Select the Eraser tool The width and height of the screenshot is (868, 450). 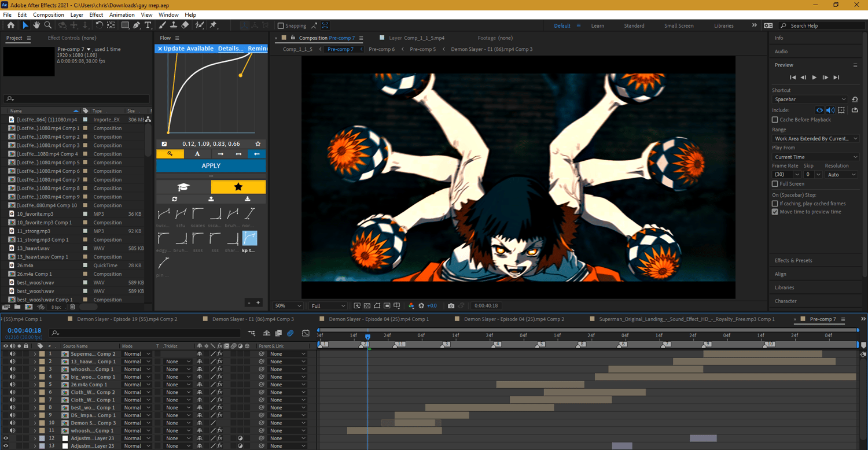[x=185, y=25]
